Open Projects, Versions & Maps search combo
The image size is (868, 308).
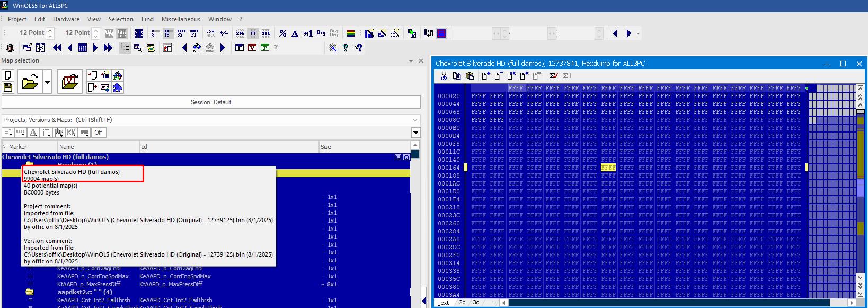[x=211, y=120]
